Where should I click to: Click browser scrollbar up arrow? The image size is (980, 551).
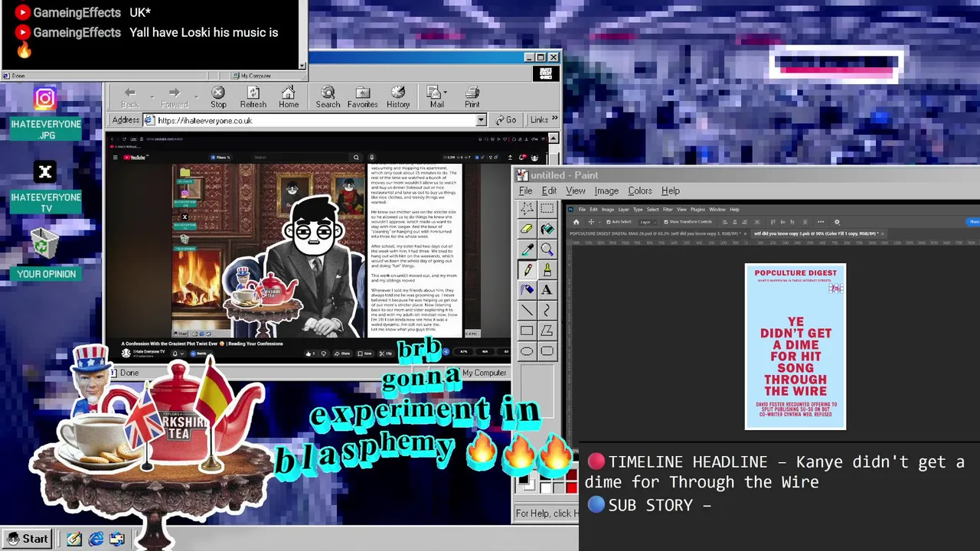554,139
